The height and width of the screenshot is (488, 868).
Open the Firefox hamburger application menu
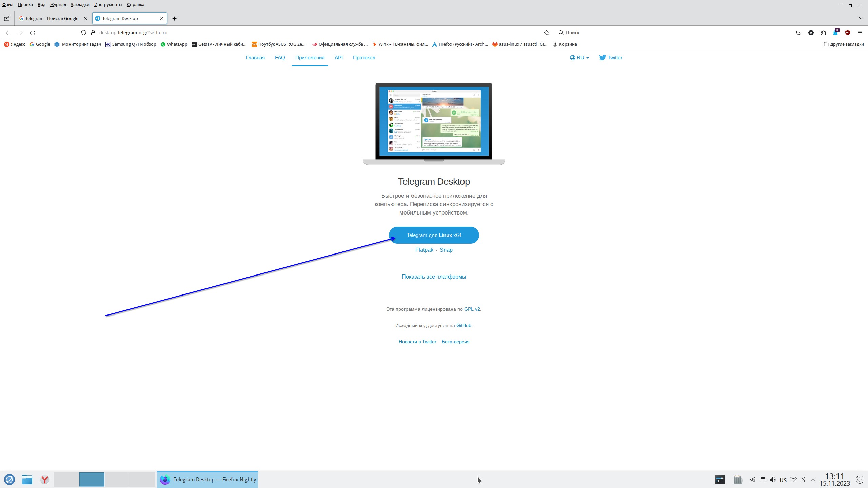click(860, 33)
